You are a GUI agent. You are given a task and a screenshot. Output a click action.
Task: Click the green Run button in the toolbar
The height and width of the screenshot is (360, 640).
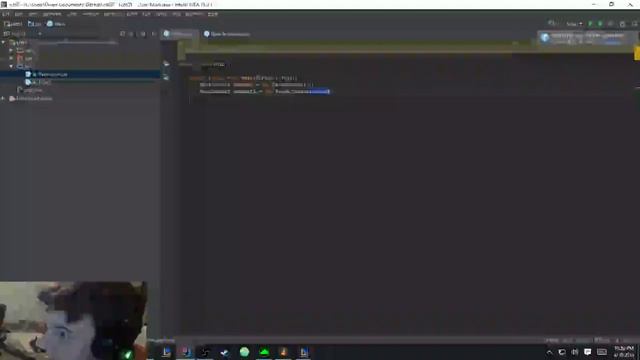(590, 24)
